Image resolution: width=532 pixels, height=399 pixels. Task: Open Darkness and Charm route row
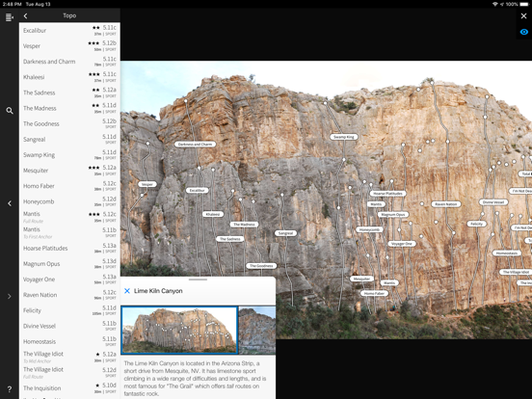click(x=69, y=62)
